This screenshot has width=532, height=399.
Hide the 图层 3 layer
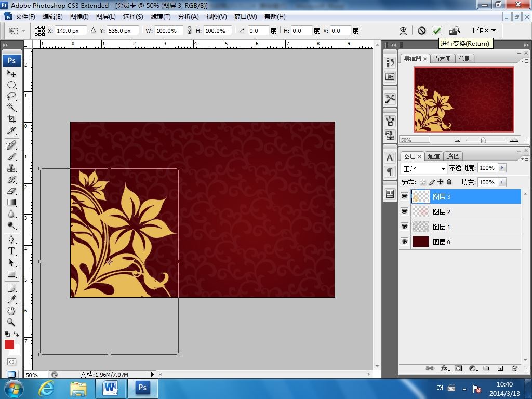tap(404, 196)
